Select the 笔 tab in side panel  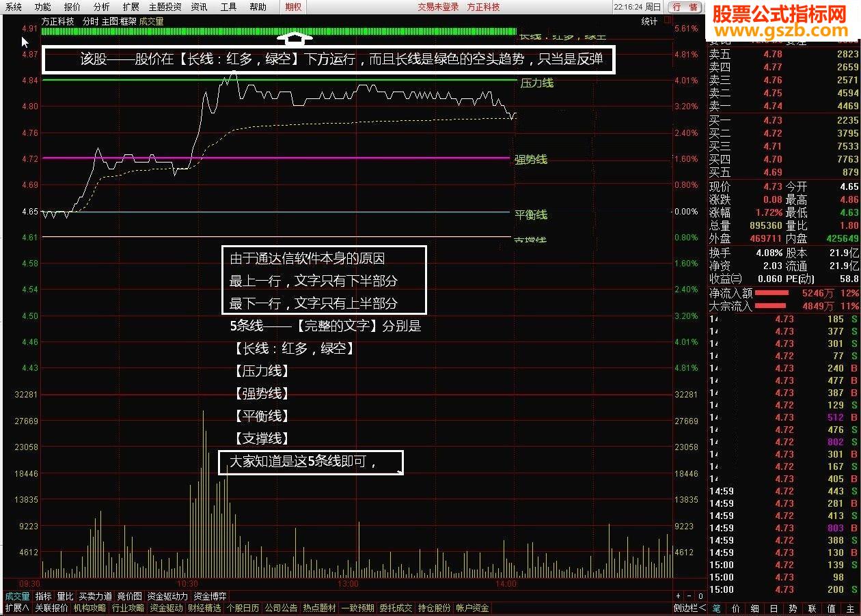tap(716, 608)
